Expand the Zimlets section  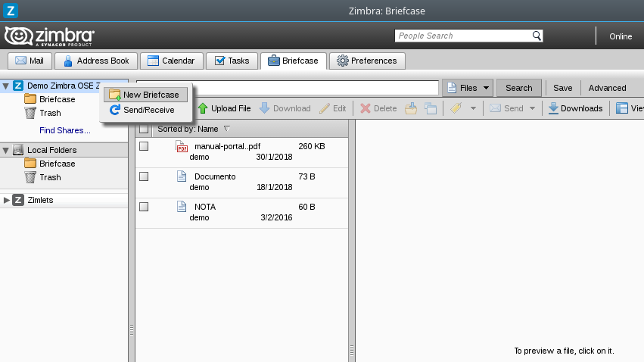(x=6, y=200)
